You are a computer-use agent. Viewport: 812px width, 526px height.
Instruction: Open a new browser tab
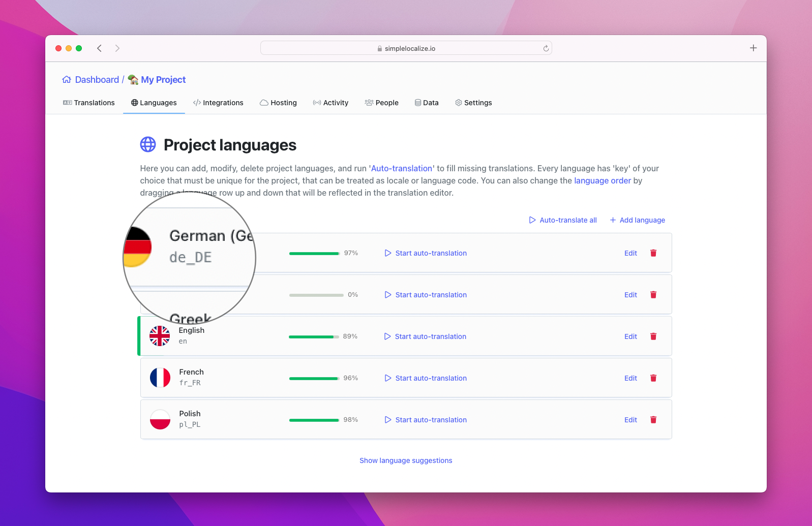754,48
